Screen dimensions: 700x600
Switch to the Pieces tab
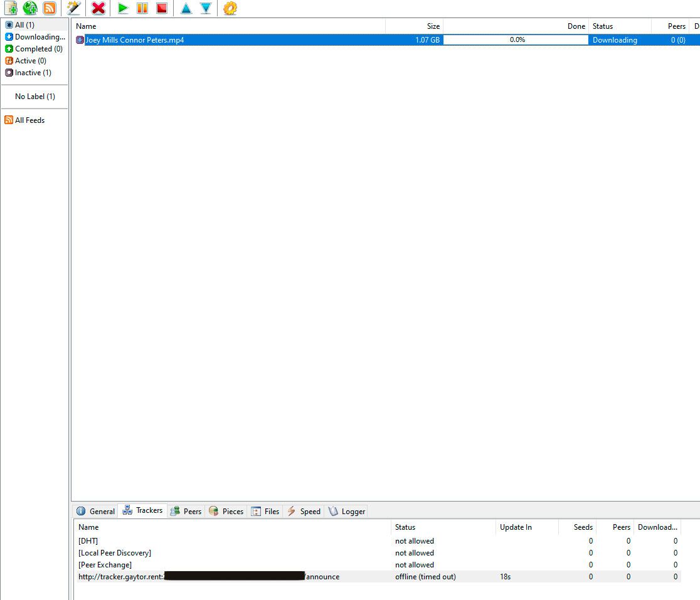pos(226,511)
